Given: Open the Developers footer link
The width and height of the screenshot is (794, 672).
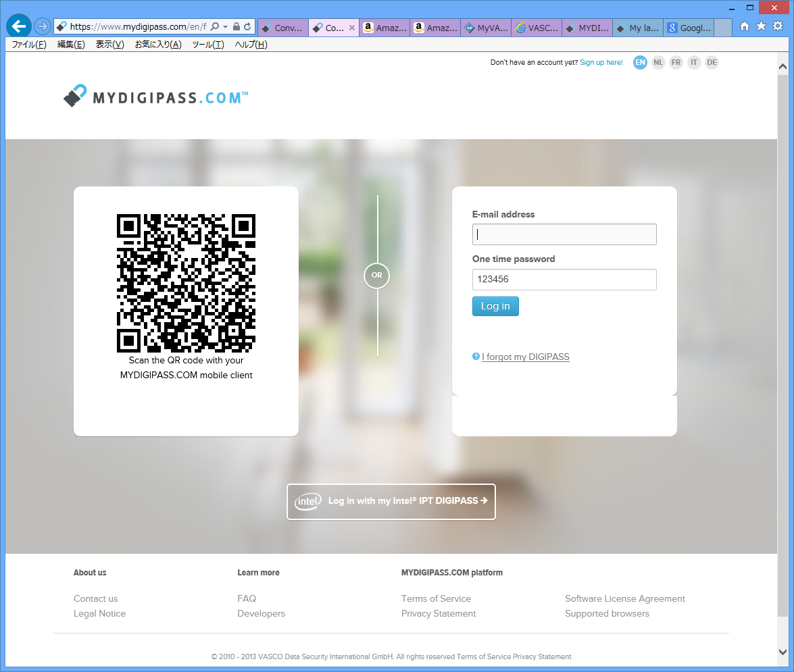Looking at the screenshot, I should click(x=261, y=613).
